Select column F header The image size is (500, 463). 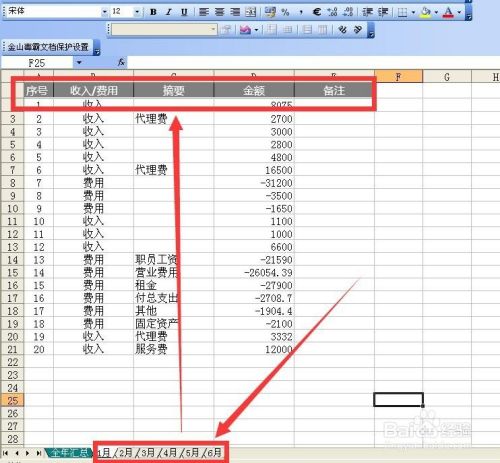coord(398,77)
